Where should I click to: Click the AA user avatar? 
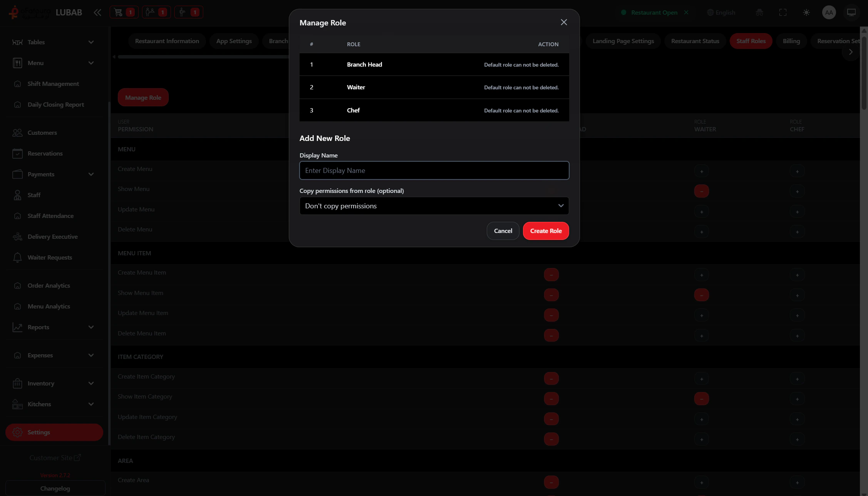829,12
